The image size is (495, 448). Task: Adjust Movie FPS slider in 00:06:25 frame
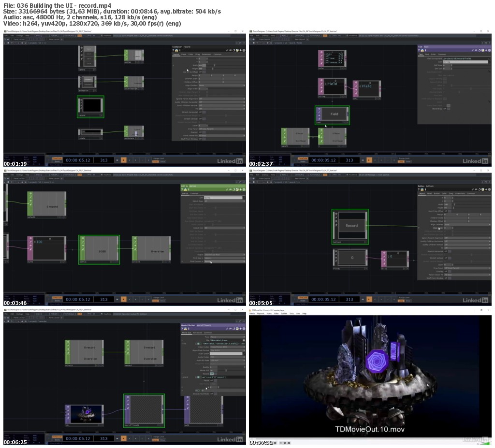[x=227, y=370]
